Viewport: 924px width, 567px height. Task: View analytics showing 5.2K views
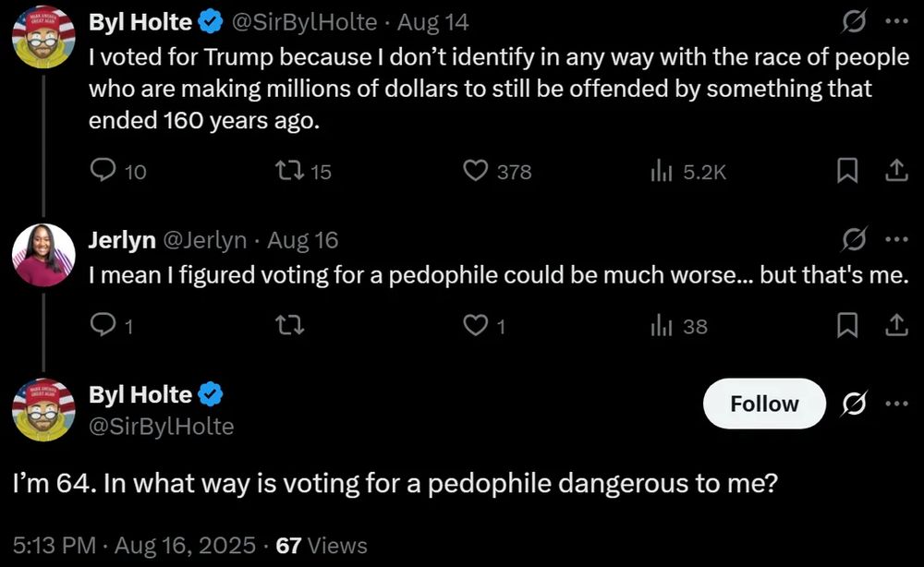(662, 172)
